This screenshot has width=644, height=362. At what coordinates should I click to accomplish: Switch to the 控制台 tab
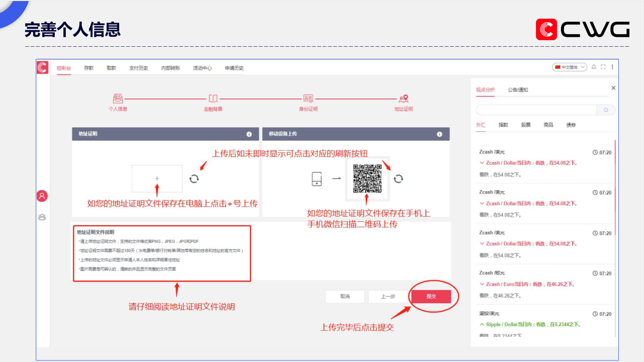[x=64, y=68]
